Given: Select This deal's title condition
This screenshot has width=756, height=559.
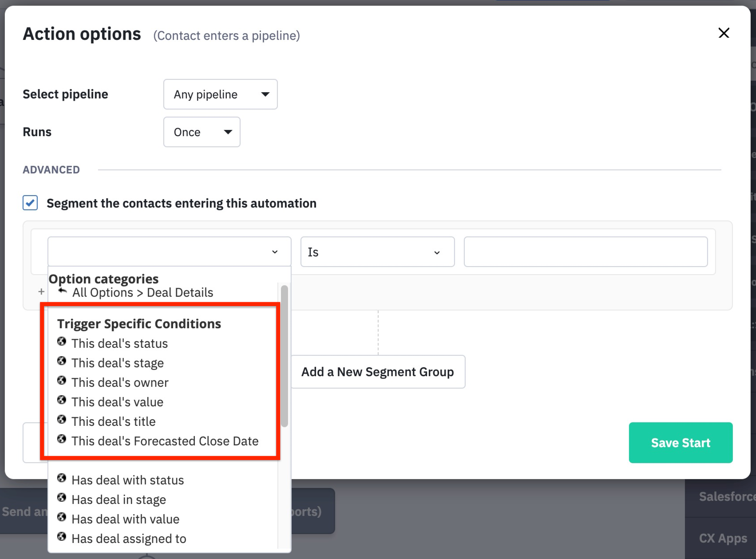Looking at the screenshot, I should click(114, 421).
